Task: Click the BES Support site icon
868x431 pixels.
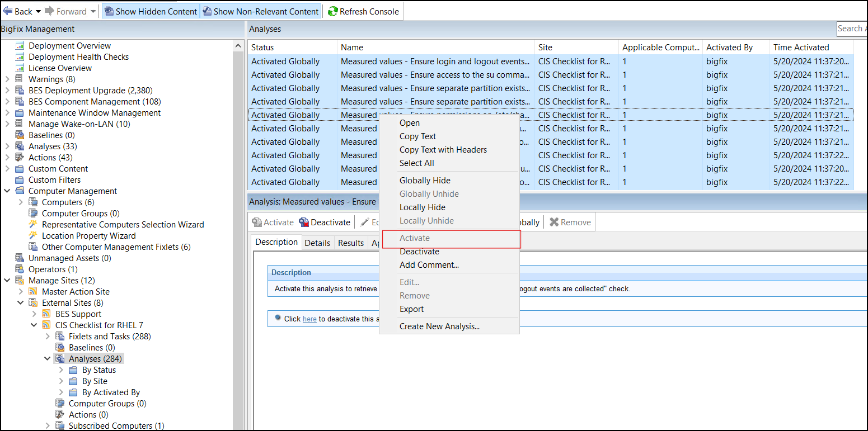Action: click(x=46, y=314)
